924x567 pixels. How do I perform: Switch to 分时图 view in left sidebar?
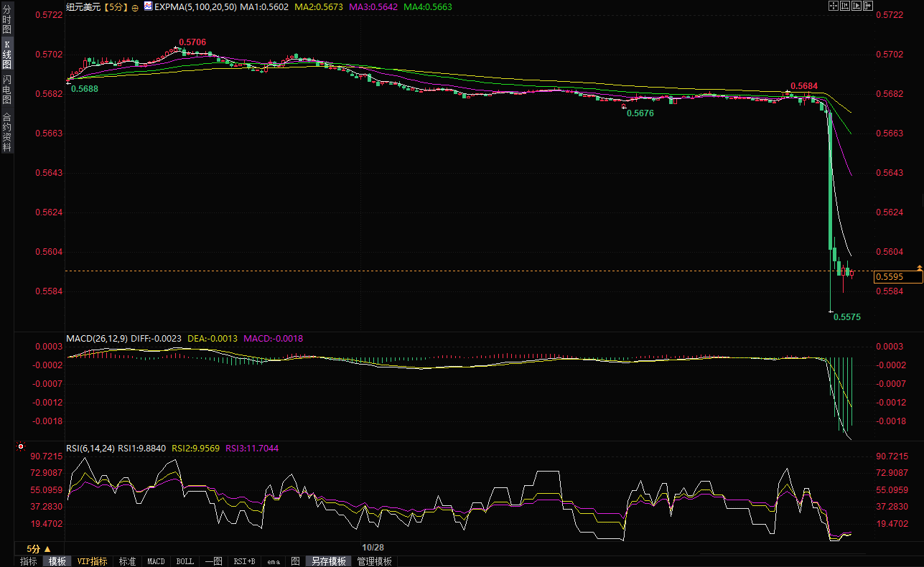point(6,19)
